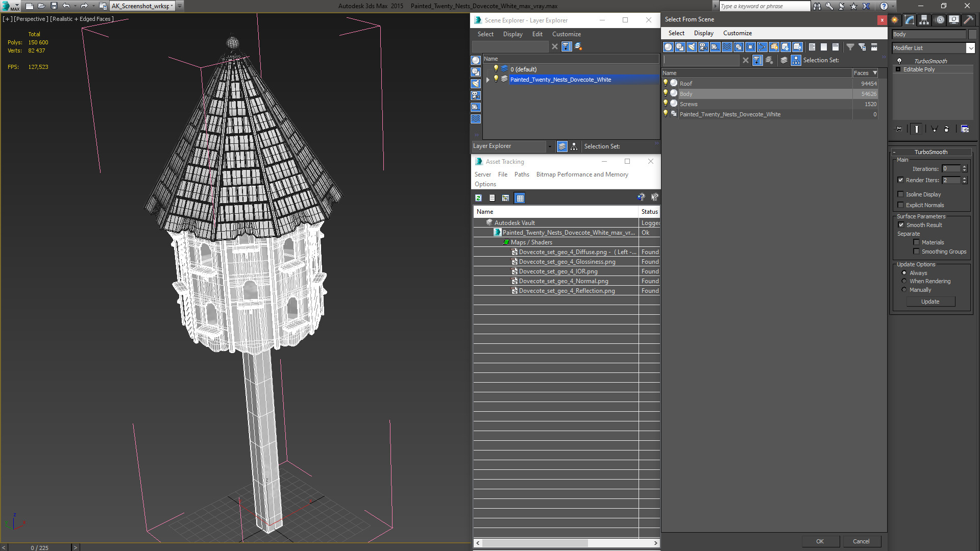The image size is (980, 551).
Task: Toggle Display Lights filter in Scene Explorer sidebar
Action: tap(476, 84)
